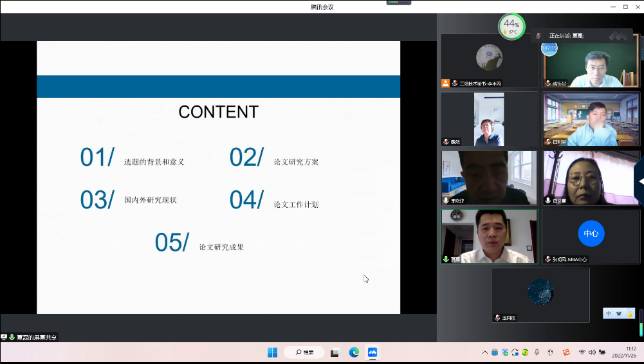The height and width of the screenshot is (364, 644).
Task: Open the Windows Start menu
Action: pyautogui.click(x=272, y=352)
